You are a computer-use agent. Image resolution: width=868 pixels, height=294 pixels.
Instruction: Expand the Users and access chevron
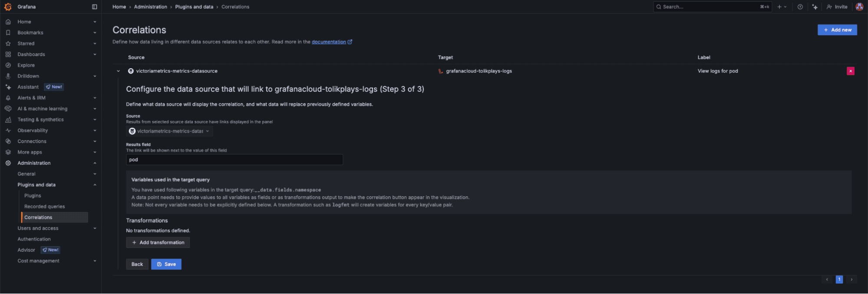[x=95, y=228]
